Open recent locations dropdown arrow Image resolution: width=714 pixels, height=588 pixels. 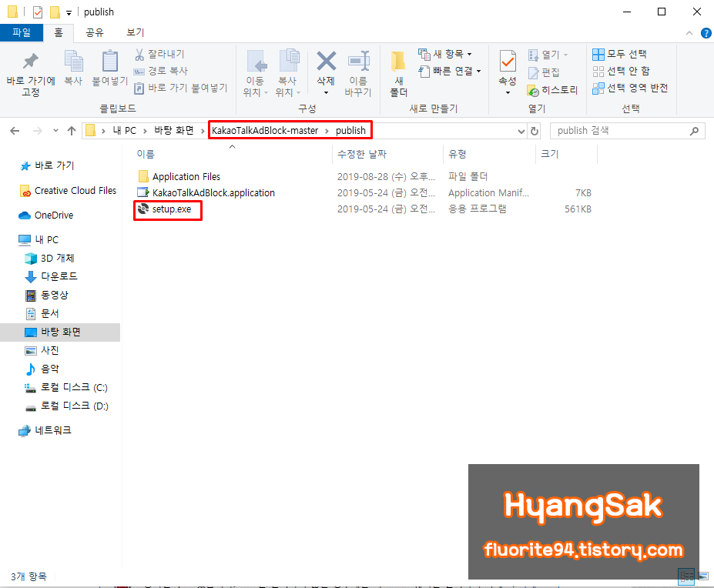point(55,131)
